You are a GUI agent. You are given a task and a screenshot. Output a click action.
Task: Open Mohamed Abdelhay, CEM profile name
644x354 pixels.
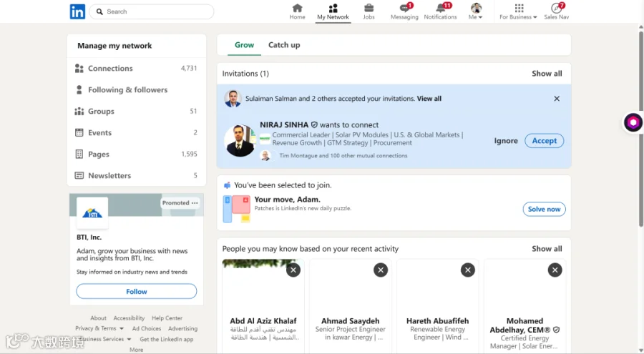tap(525, 325)
